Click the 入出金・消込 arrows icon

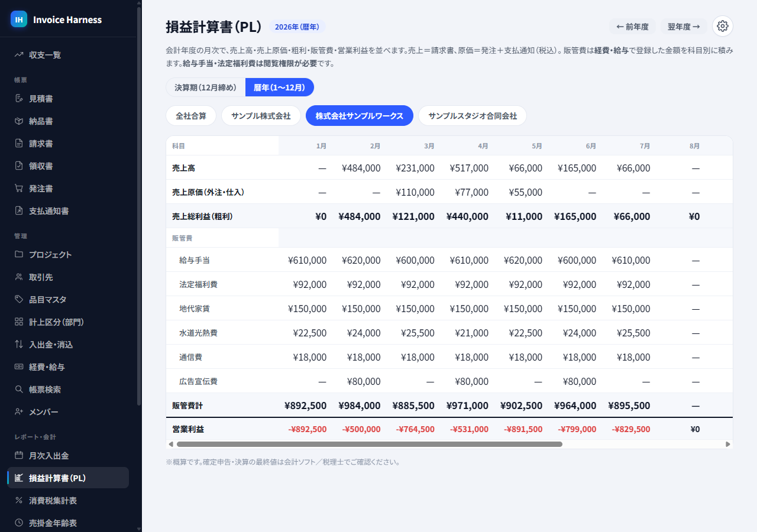tap(19, 345)
